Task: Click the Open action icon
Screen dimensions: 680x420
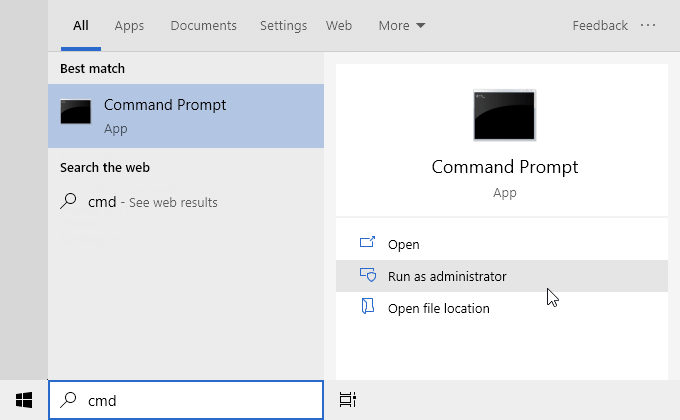Action: (x=367, y=243)
